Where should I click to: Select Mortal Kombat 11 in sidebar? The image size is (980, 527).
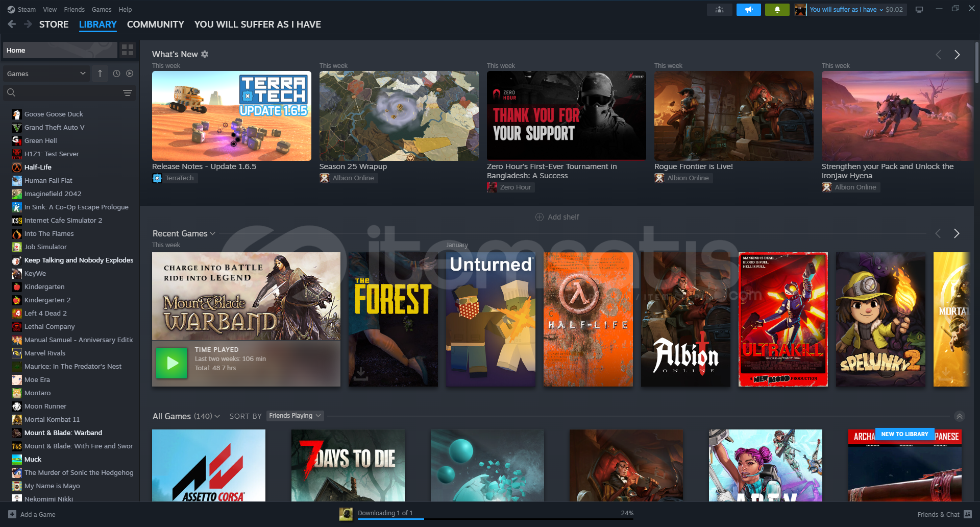[52, 419]
